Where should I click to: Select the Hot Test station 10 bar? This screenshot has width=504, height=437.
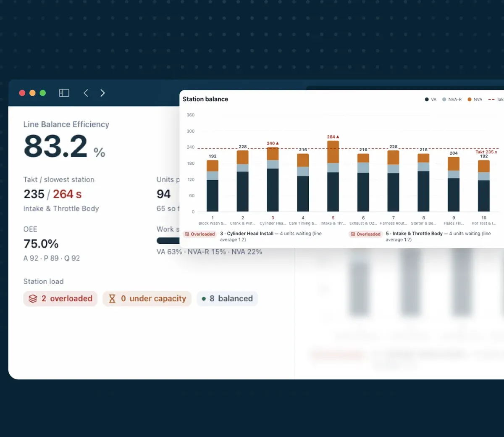(x=484, y=186)
